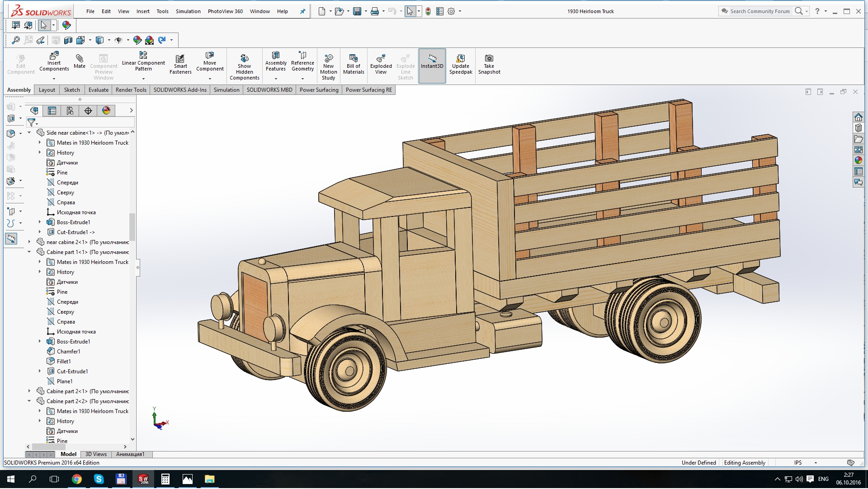868x489 pixels.
Task: Select the Update Speedpak tool
Action: tap(461, 59)
